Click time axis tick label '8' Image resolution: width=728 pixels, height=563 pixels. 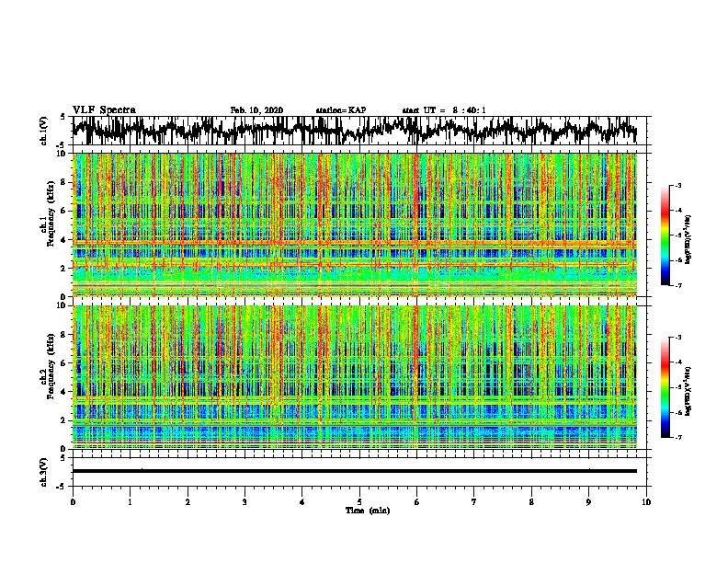531,502
